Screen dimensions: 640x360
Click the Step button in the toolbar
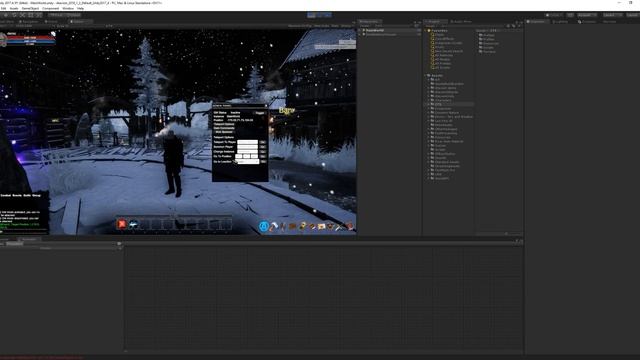tap(328, 15)
